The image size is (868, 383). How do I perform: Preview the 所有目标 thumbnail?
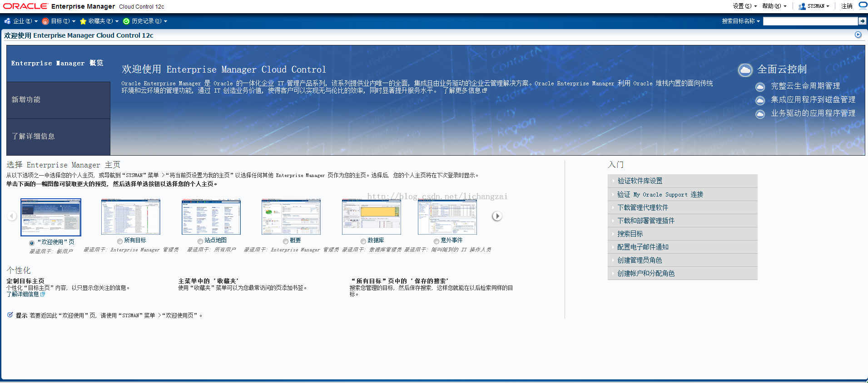tap(131, 217)
